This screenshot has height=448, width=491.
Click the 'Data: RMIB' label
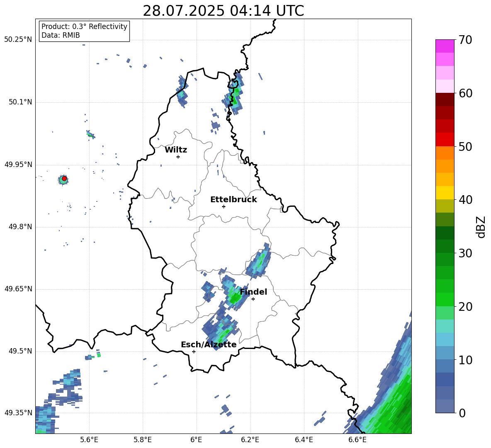(61, 35)
